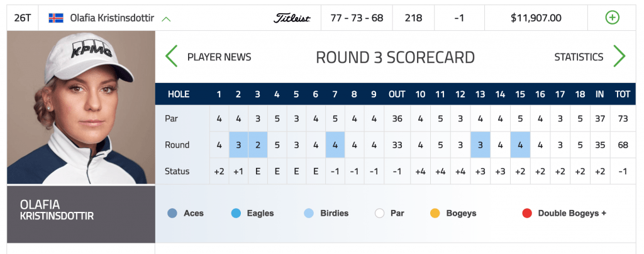
Task: Click the Birdies legend dot
Action: [309, 213]
